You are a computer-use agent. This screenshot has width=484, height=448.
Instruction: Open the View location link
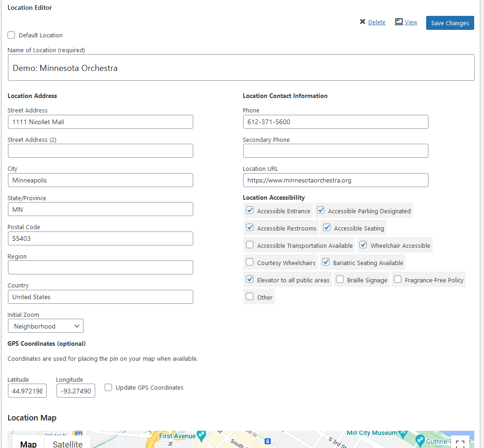click(411, 22)
